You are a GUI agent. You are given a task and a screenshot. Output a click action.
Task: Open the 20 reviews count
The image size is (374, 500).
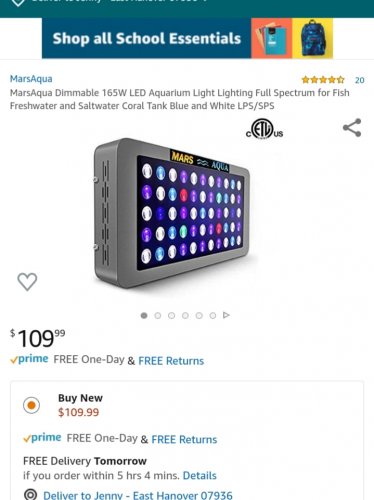pyautogui.click(x=359, y=80)
